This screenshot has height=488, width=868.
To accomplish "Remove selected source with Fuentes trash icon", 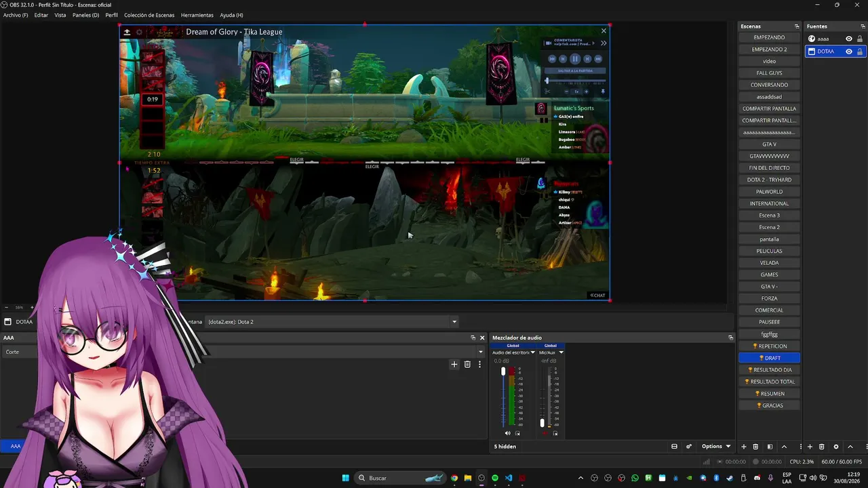I will (x=822, y=447).
